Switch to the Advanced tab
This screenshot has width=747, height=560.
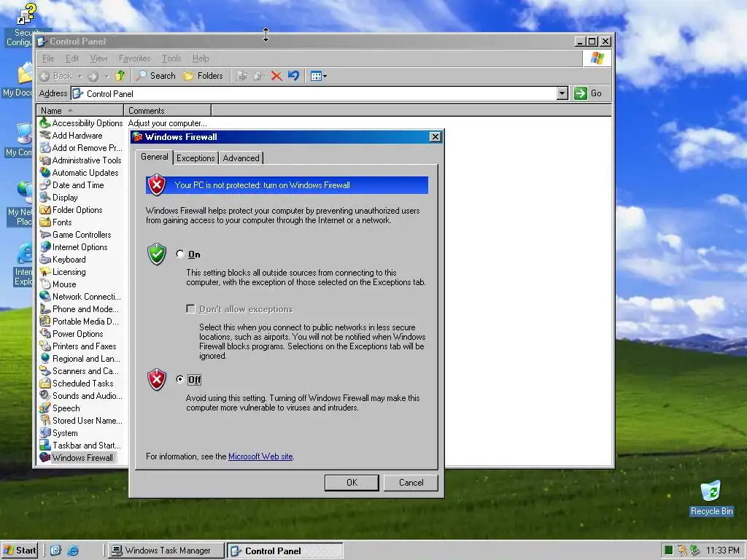pos(241,158)
